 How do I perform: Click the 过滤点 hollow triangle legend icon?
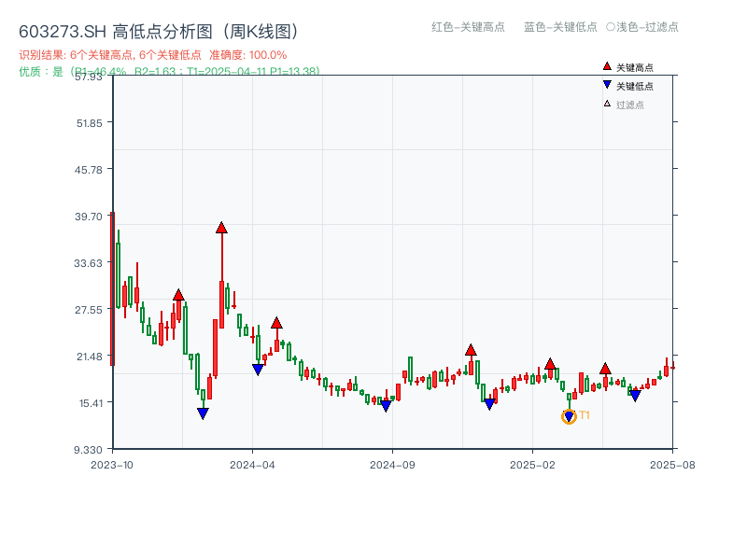[606, 103]
